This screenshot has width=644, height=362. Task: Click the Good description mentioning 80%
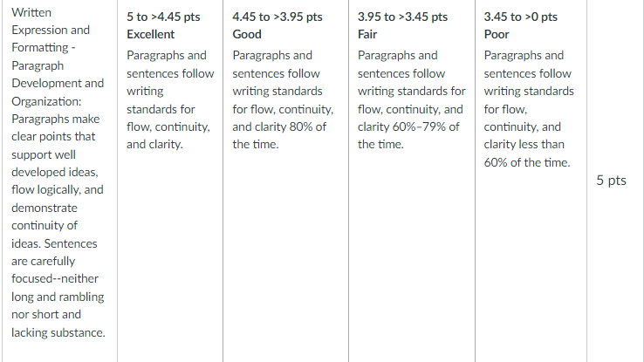tap(283, 99)
